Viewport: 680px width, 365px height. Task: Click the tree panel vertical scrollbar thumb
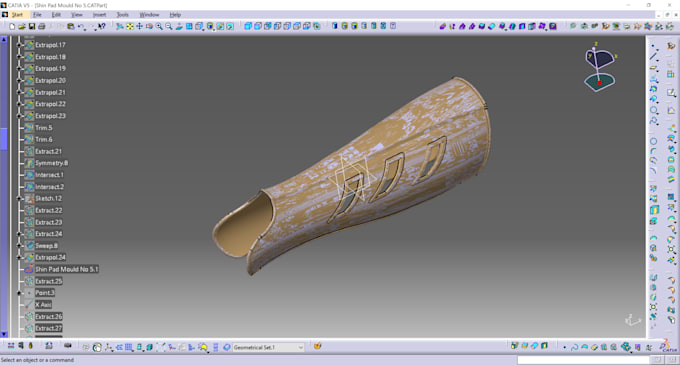(x=4, y=139)
